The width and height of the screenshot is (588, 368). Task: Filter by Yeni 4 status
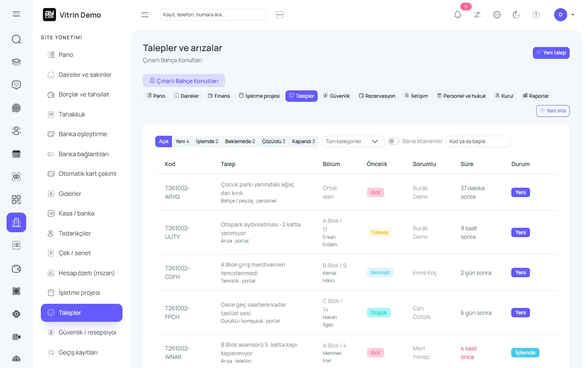click(182, 141)
